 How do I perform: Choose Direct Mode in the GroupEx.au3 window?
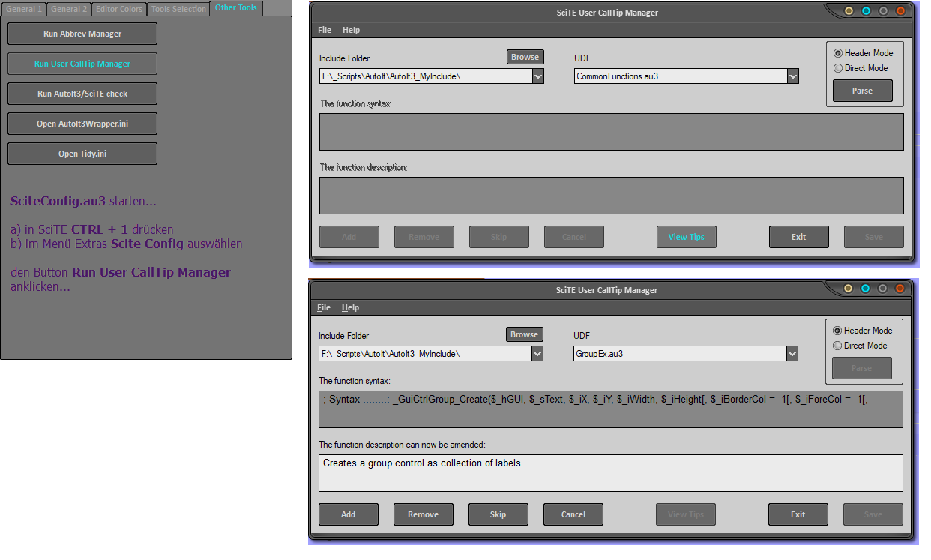pyautogui.click(x=837, y=346)
